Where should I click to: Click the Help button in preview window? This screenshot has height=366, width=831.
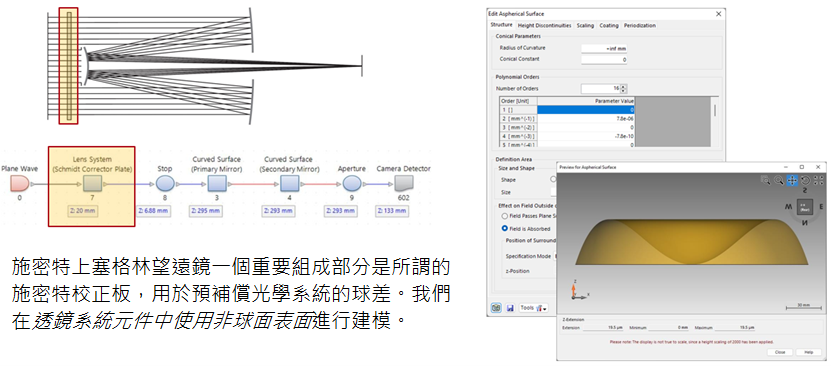(x=809, y=352)
